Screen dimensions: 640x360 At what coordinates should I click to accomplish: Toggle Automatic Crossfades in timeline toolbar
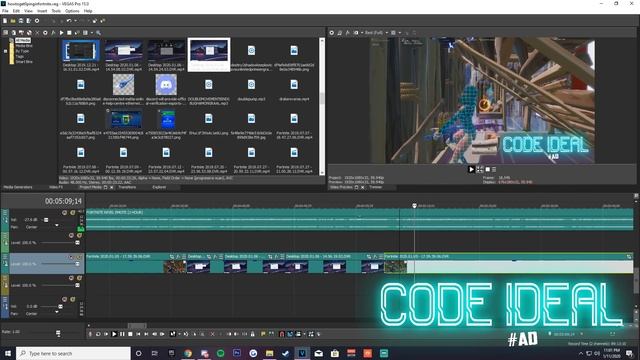tap(290, 334)
